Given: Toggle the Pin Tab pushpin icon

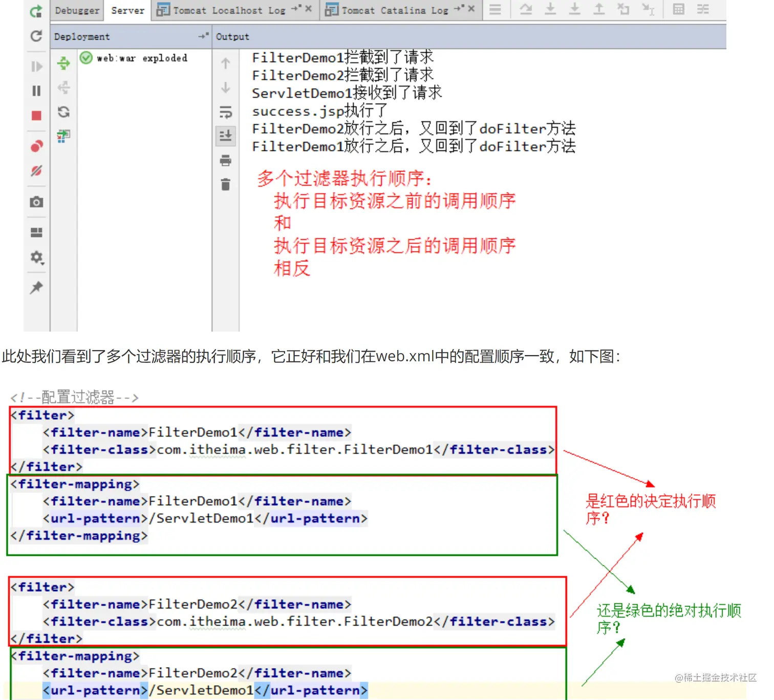Looking at the screenshot, I should pos(36,287).
